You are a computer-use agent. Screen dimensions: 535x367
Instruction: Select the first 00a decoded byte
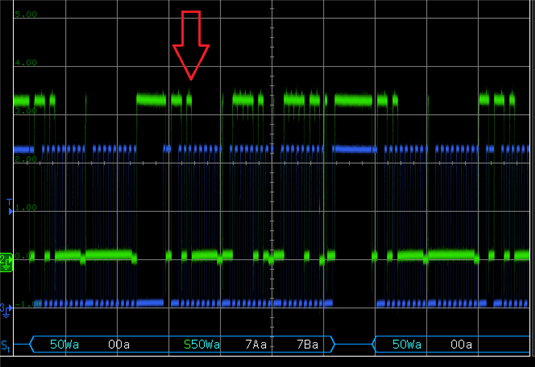coord(119,344)
